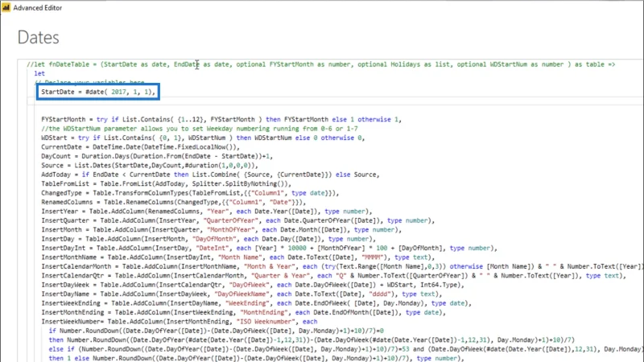Image resolution: width=644 pixels, height=362 pixels.
Task: Click the TableFromList line
Action: point(166,184)
